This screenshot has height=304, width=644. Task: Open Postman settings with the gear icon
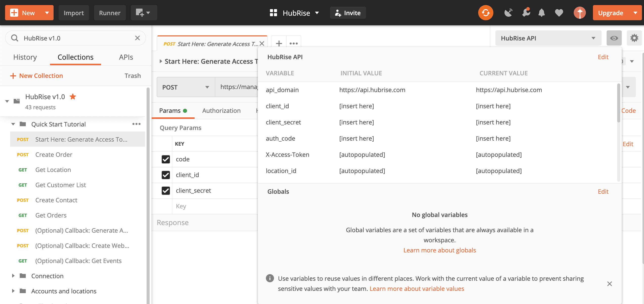point(634,38)
